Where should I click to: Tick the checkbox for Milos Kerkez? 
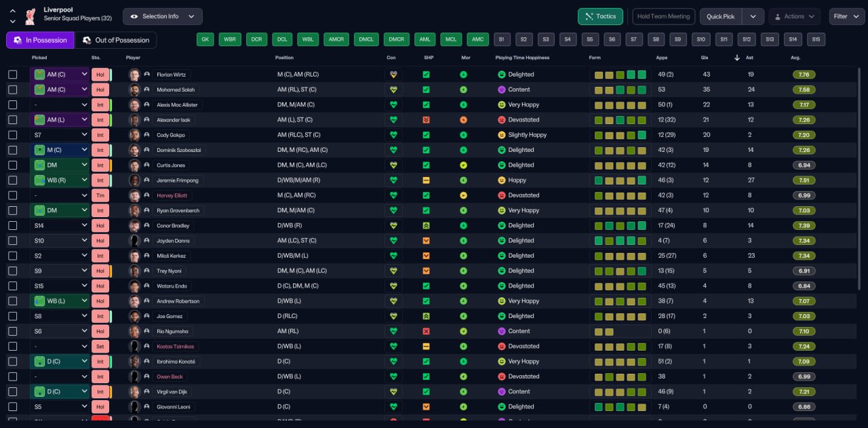[x=12, y=256]
